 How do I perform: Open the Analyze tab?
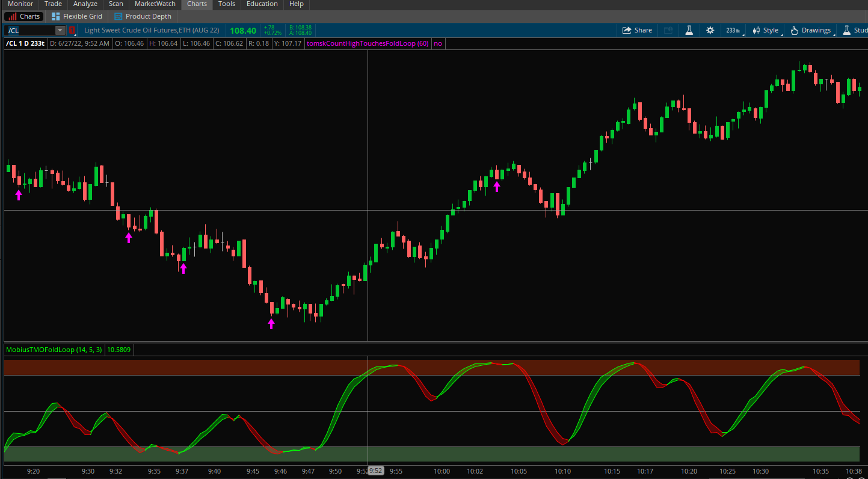(x=85, y=4)
